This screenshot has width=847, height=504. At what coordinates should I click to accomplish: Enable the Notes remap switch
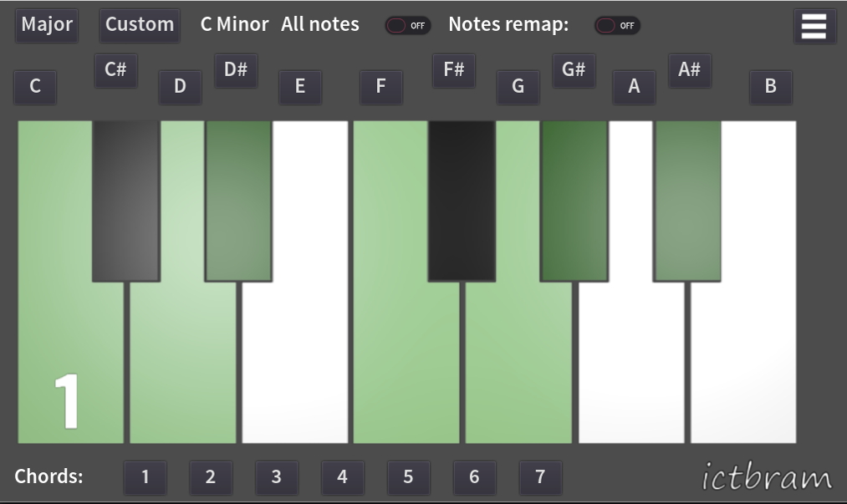[617, 25]
